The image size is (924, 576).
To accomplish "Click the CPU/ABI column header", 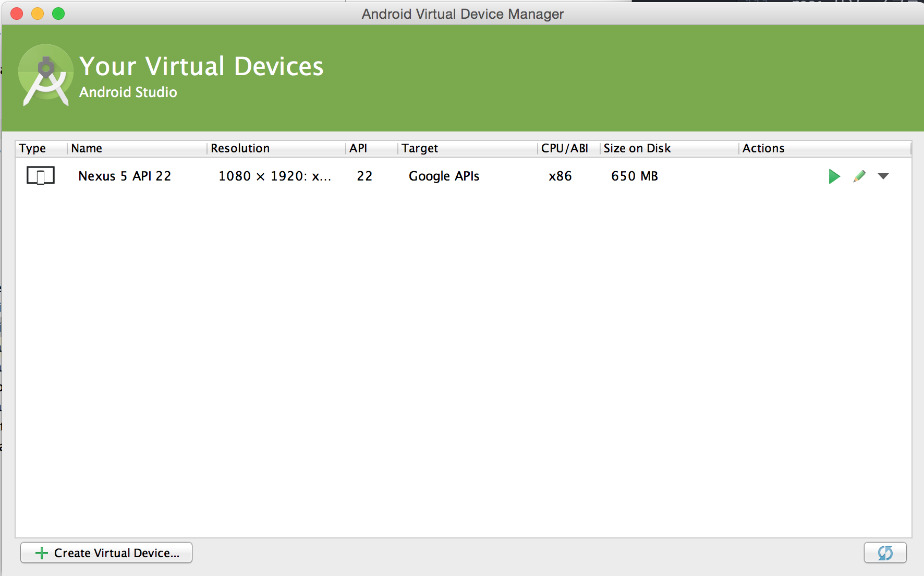I will (x=568, y=149).
